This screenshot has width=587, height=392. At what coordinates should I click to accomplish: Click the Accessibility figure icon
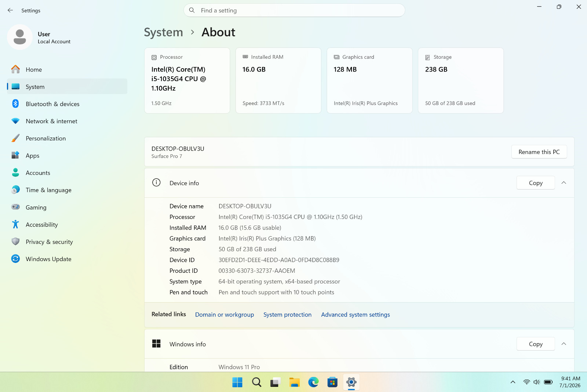(15, 224)
